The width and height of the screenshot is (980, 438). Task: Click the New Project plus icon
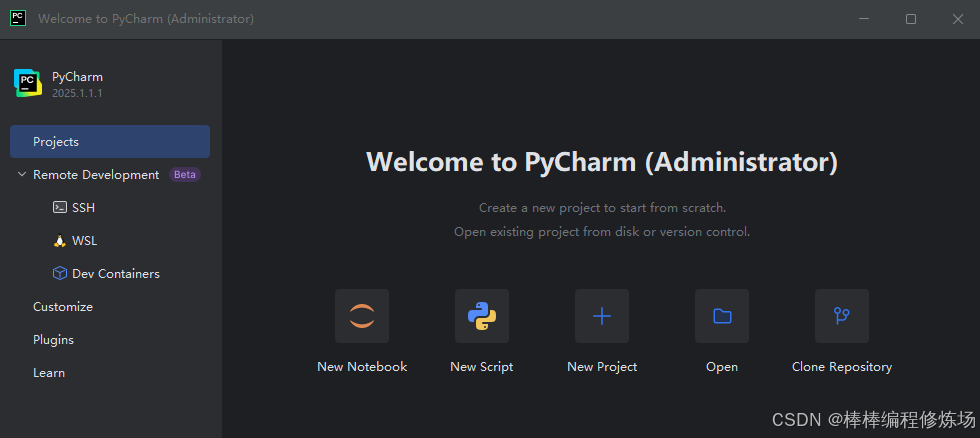pos(602,316)
